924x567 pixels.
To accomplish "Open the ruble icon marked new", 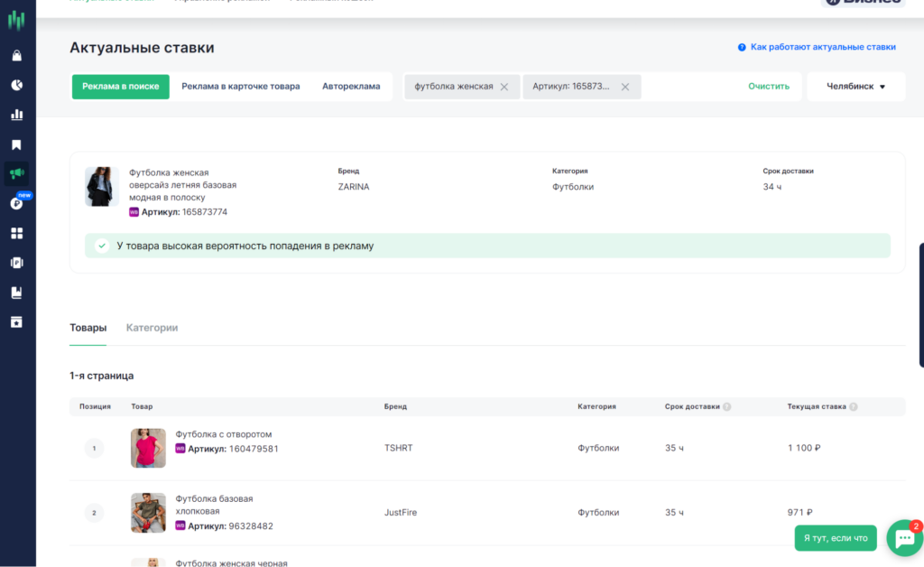I will tap(16, 203).
